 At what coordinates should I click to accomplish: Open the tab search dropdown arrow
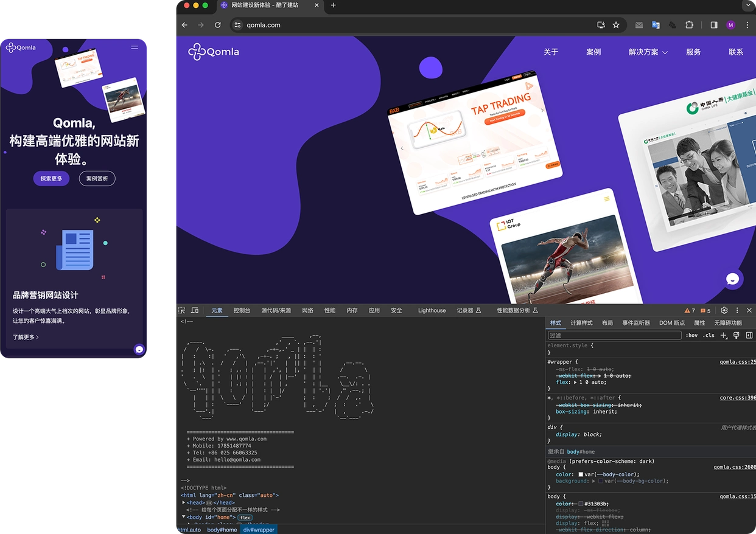749,5
